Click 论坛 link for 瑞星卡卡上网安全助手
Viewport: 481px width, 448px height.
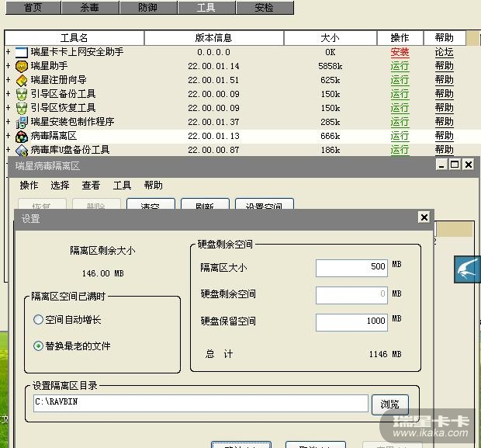tap(445, 52)
